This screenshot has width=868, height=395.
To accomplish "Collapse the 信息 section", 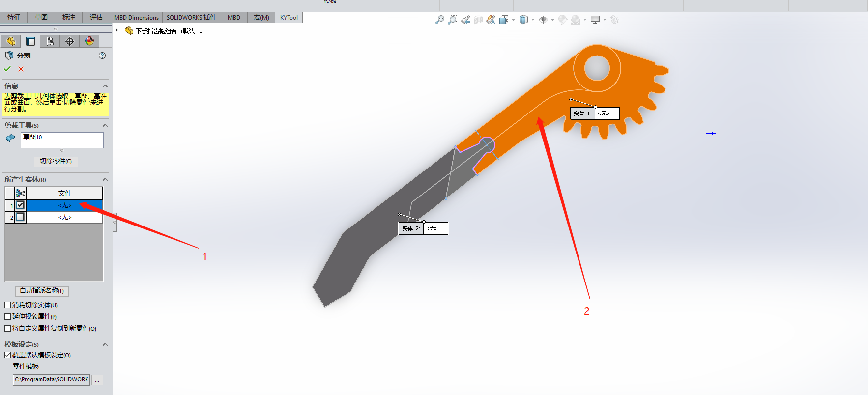I will [105, 86].
